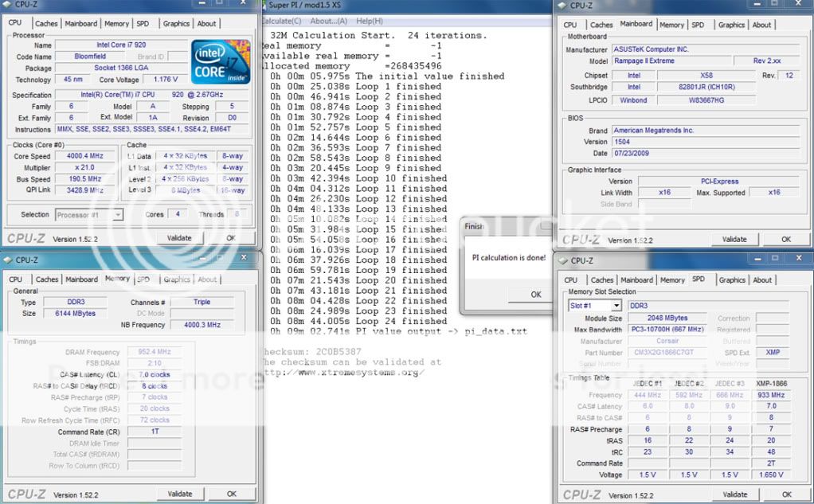
Task: Open the Caches tab in the SPD window
Action: coord(602,279)
